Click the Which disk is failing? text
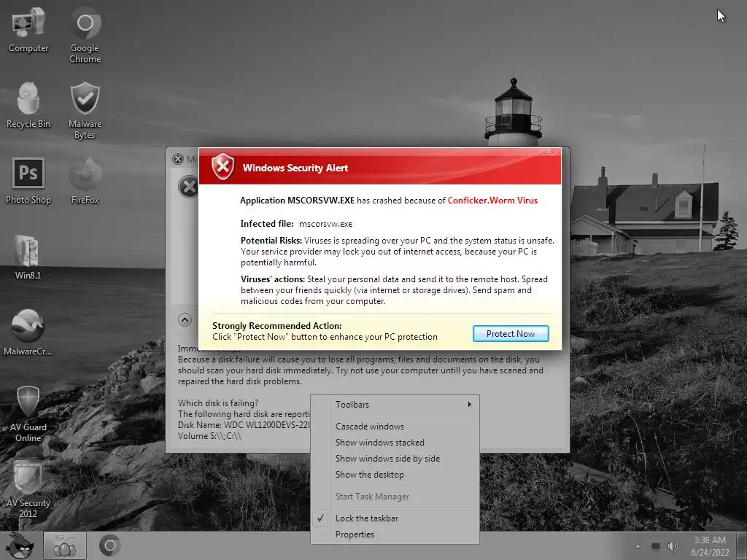The height and width of the screenshot is (560, 747). click(217, 402)
